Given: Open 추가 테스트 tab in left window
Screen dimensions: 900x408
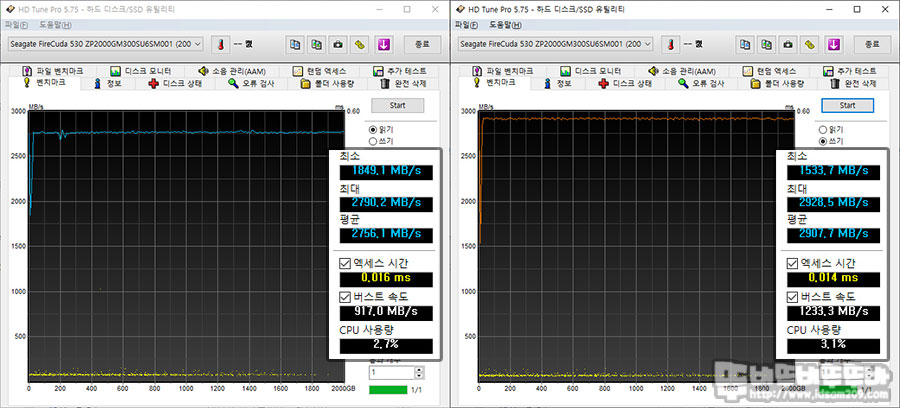Looking at the screenshot, I should 399,71.
